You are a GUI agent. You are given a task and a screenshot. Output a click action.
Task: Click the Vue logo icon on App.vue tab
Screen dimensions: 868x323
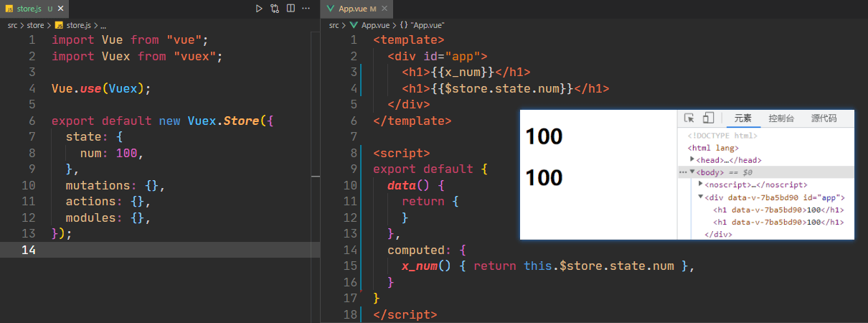tap(331, 9)
